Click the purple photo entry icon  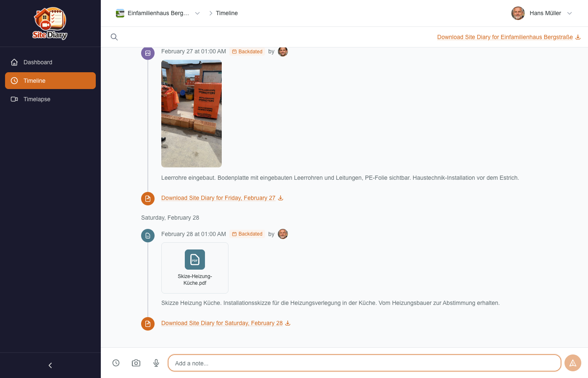(148, 53)
